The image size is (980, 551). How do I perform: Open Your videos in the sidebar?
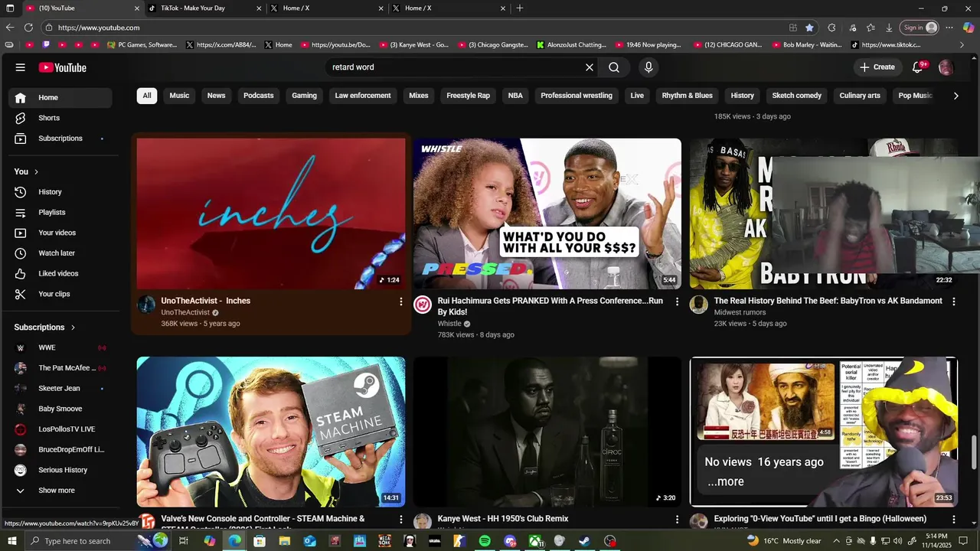[x=60, y=233]
